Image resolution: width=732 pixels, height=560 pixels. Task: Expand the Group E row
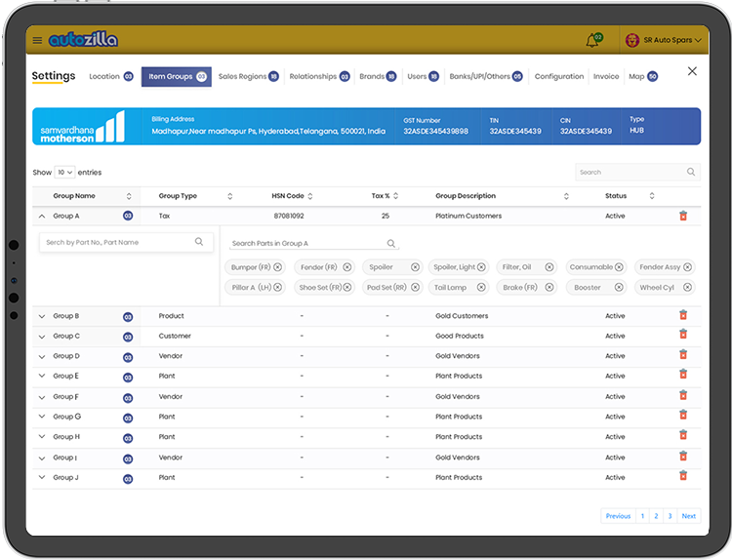[42, 376]
